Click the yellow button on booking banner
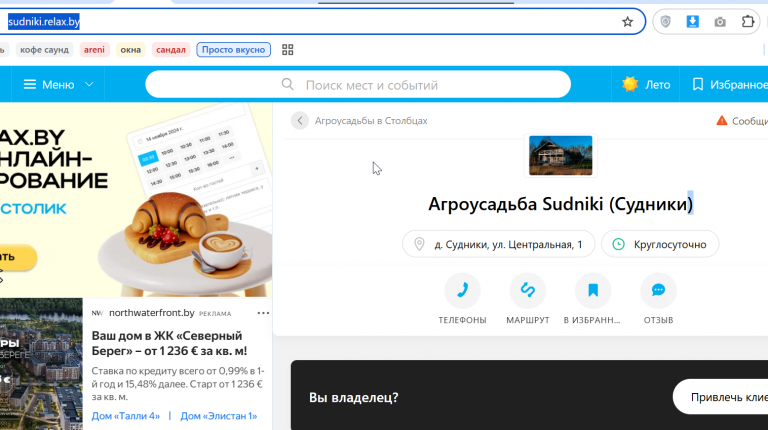Screen dimensions: 768x430 tap(18, 257)
